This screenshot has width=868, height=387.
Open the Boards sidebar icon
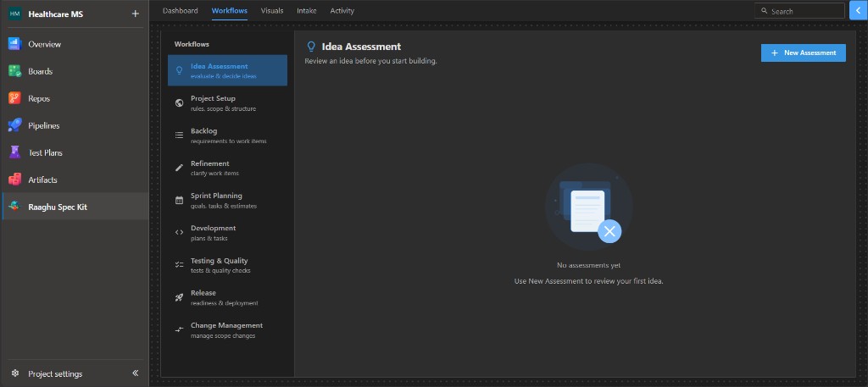tap(14, 71)
